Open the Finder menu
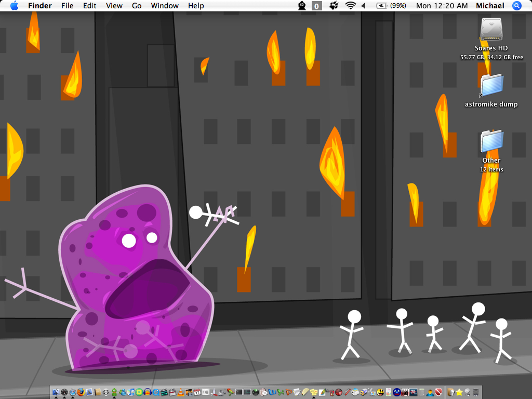Viewport: 532px width, 399px height. 39,5
